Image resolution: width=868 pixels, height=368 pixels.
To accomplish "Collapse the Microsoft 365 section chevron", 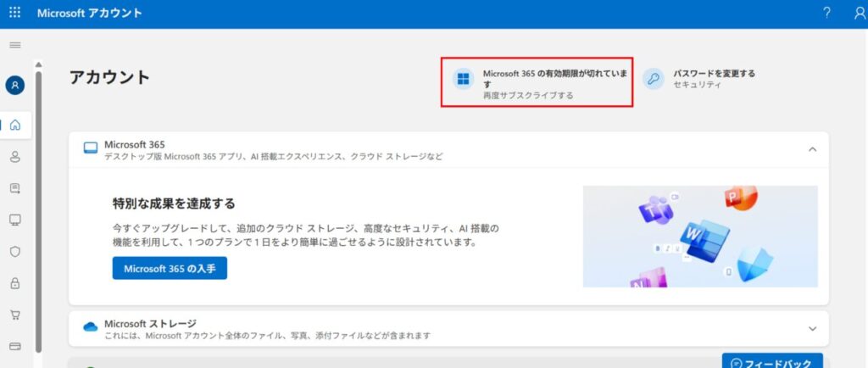I will pyautogui.click(x=812, y=149).
